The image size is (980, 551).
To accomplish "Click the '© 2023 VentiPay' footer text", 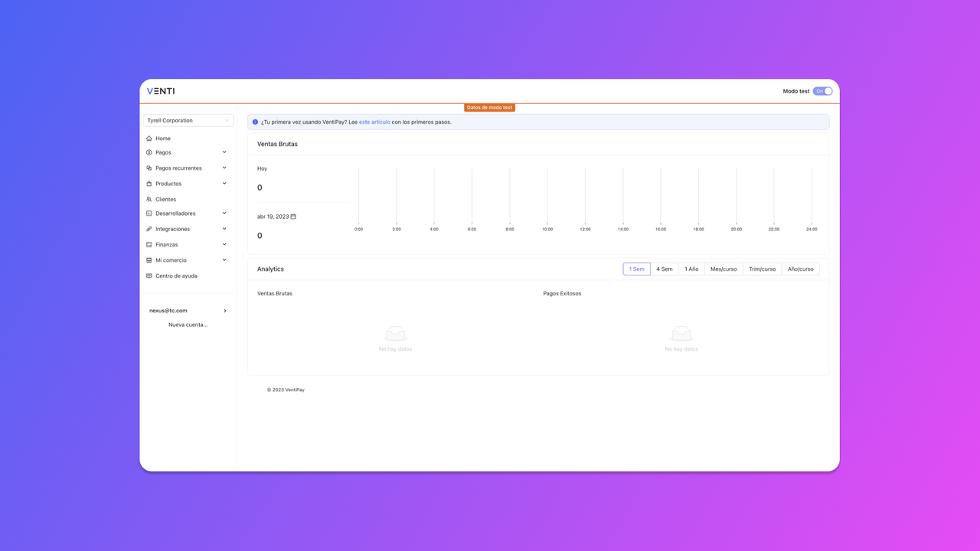I will 286,390.
